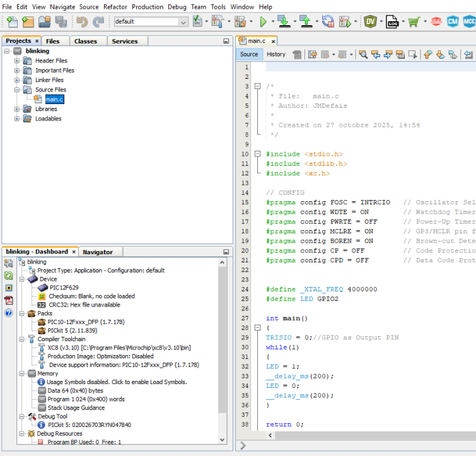Select main.c in the Source Files tree
The width and height of the screenshot is (476, 456).
pyautogui.click(x=54, y=100)
